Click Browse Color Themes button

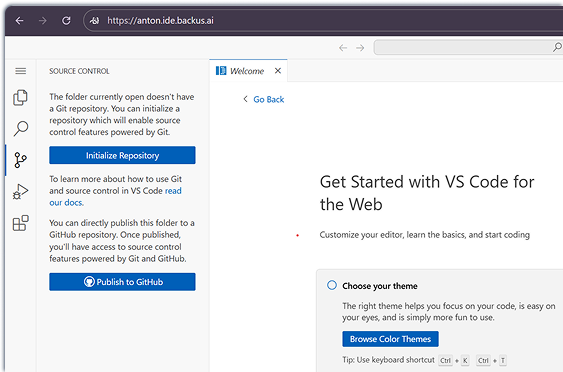[x=390, y=339]
